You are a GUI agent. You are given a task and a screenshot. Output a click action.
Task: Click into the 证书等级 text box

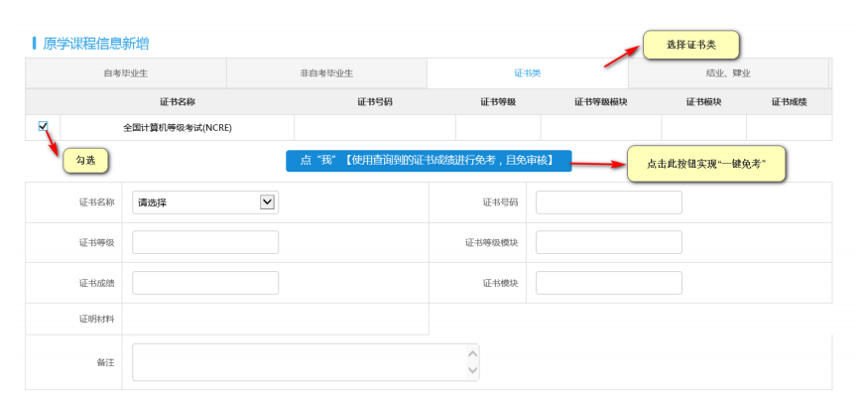[204, 242]
